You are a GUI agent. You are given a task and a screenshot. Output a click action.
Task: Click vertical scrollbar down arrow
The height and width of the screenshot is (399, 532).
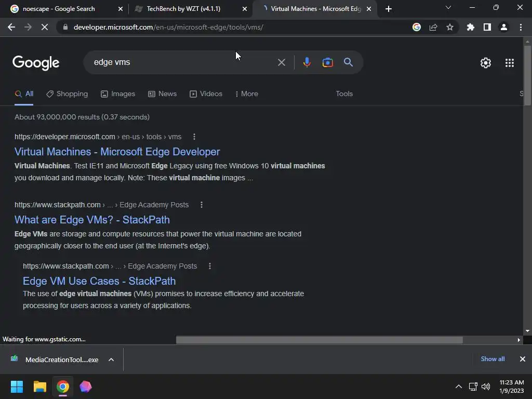pyautogui.click(x=527, y=331)
